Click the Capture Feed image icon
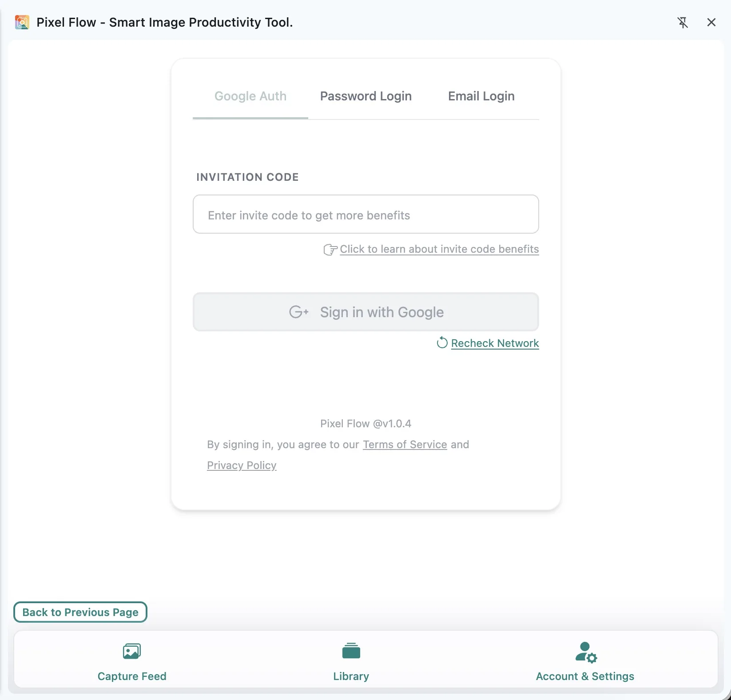This screenshot has height=700, width=731. pyautogui.click(x=132, y=652)
